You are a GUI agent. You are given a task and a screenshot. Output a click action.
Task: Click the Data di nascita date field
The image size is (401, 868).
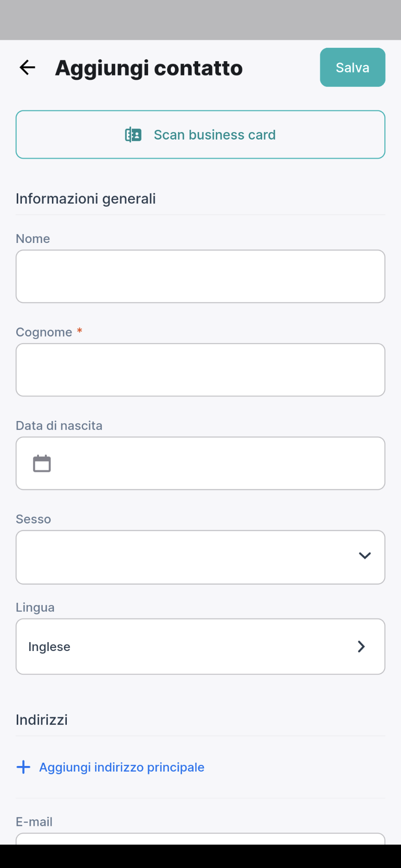point(200,463)
